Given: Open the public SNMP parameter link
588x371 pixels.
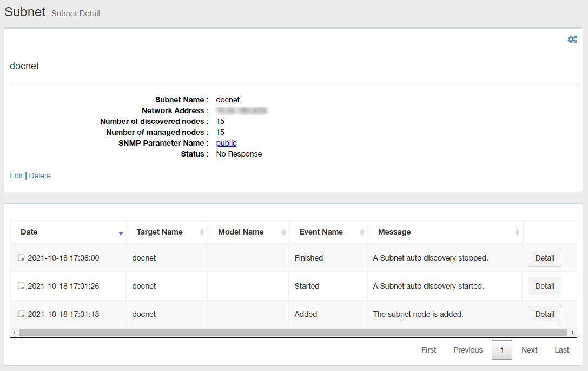Looking at the screenshot, I should (226, 144).
